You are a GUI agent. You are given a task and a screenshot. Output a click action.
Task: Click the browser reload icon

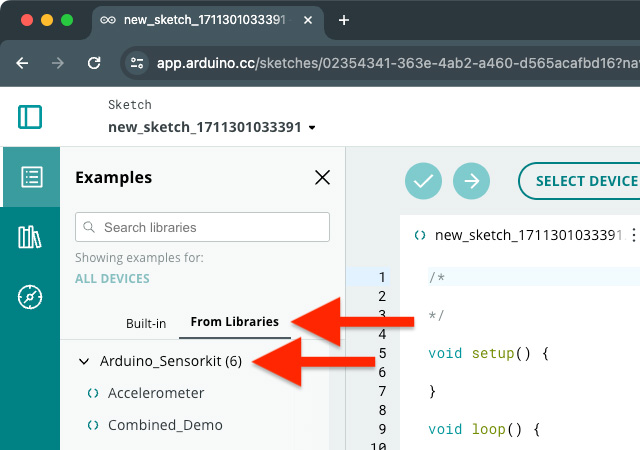pos(94,63)
